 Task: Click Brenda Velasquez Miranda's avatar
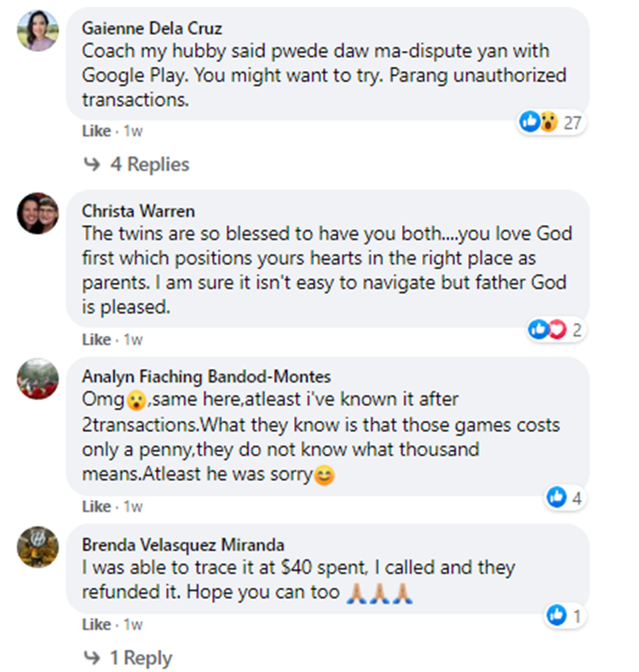coord(37,547)
